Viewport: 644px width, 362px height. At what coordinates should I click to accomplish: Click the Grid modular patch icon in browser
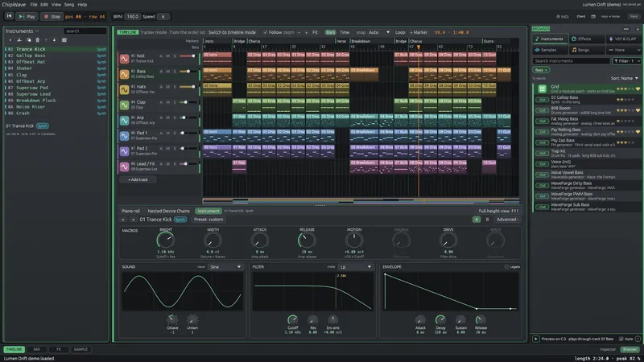point(542,88)
